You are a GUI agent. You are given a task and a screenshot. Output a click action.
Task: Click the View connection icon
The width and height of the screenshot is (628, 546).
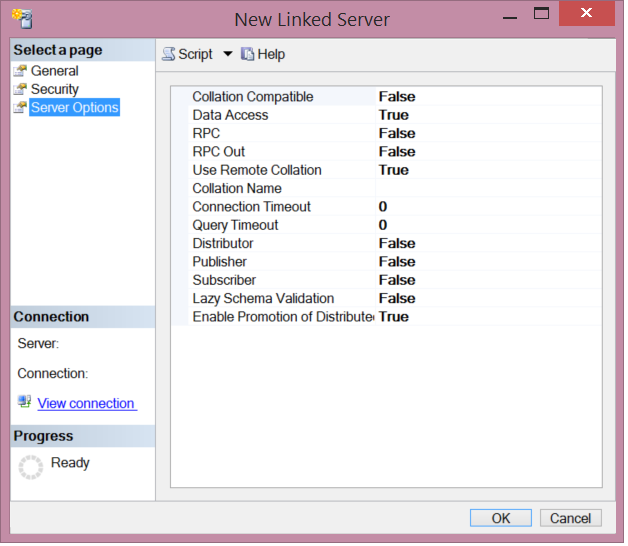[x=24, y=402]
